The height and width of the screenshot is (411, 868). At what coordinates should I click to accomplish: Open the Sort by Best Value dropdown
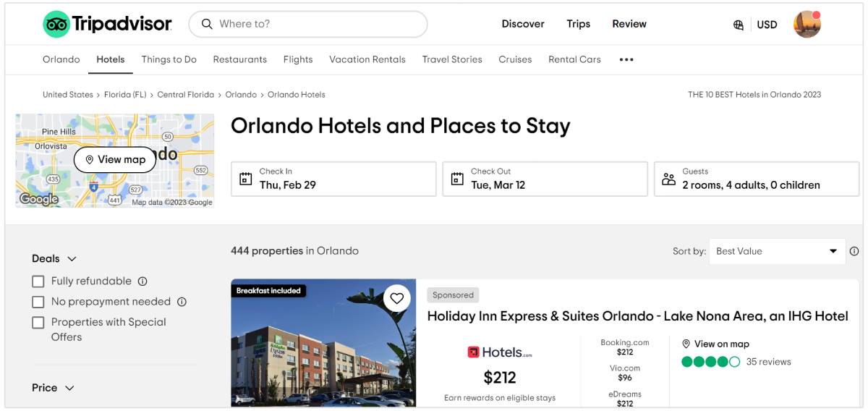(776, 251)
